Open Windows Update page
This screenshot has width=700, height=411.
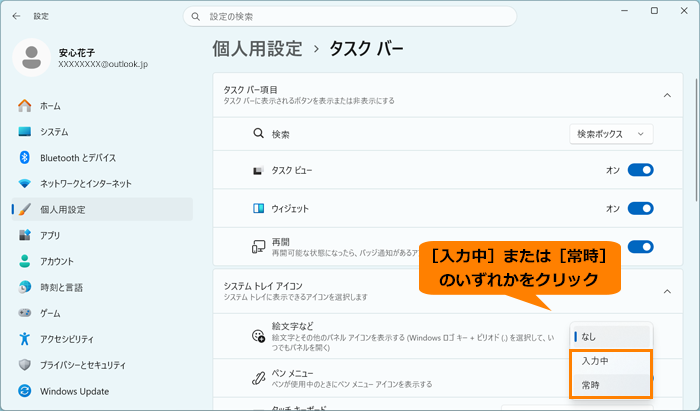[102, 391]
